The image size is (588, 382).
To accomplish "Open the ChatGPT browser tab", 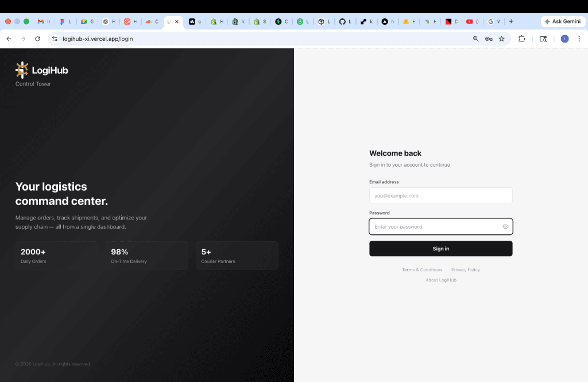I will pyautogui.click(x=109, y=22).
